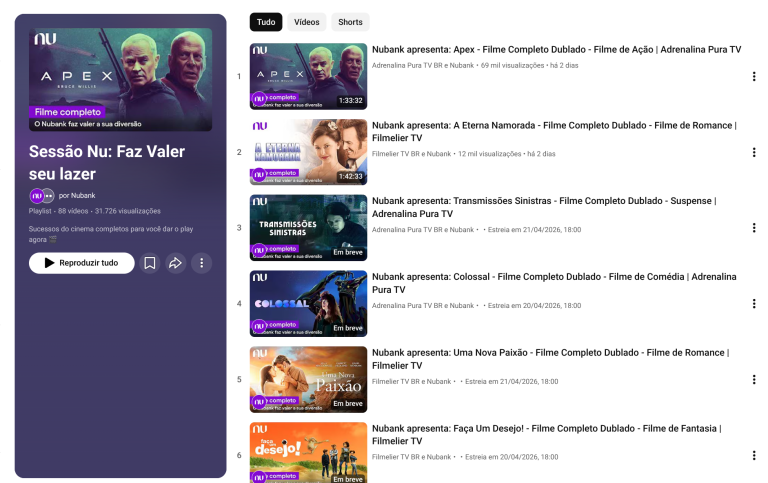Open Faça Um Desejo video title
Image resolution: width=768 pixels, height=483 pixels.
(x=547, y=435)
